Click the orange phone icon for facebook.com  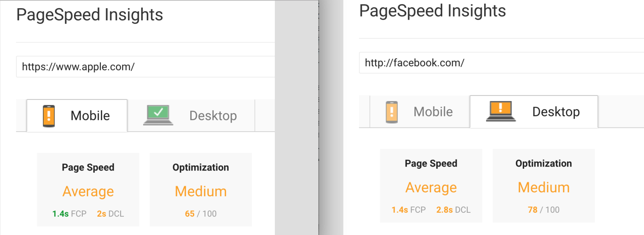392,112
